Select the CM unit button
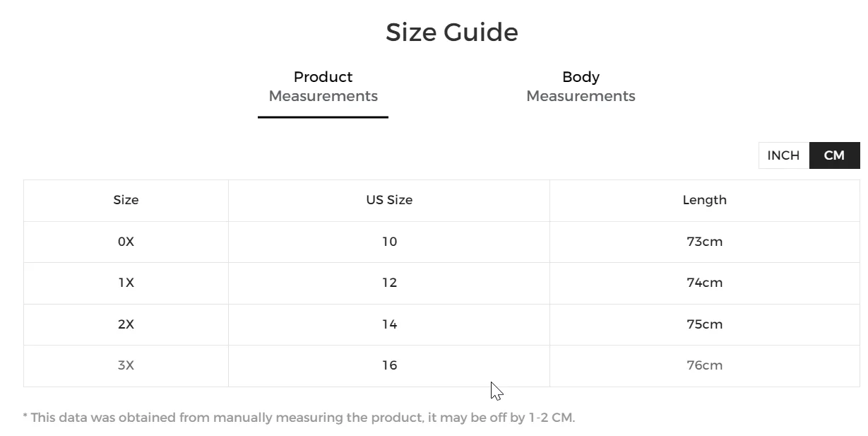 click(x=834, y=155)
